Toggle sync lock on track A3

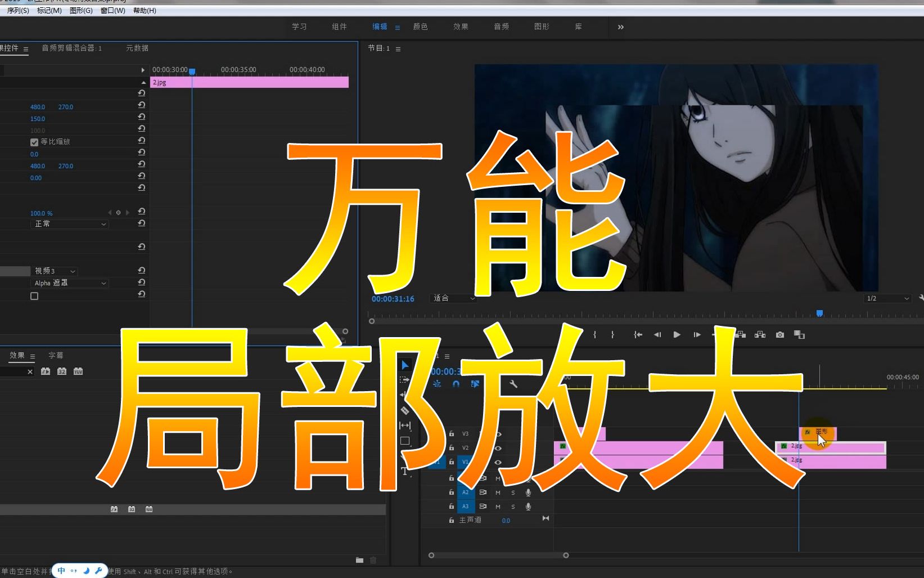483,507
